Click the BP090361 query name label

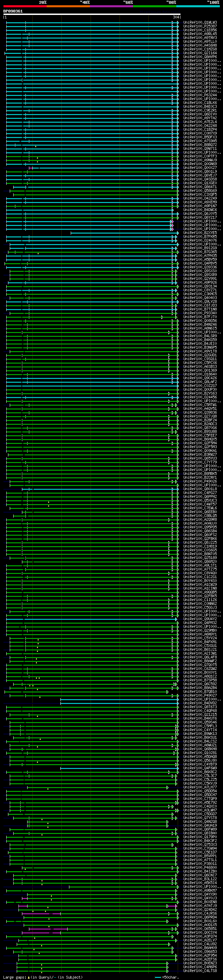click(x=13, y=11)
